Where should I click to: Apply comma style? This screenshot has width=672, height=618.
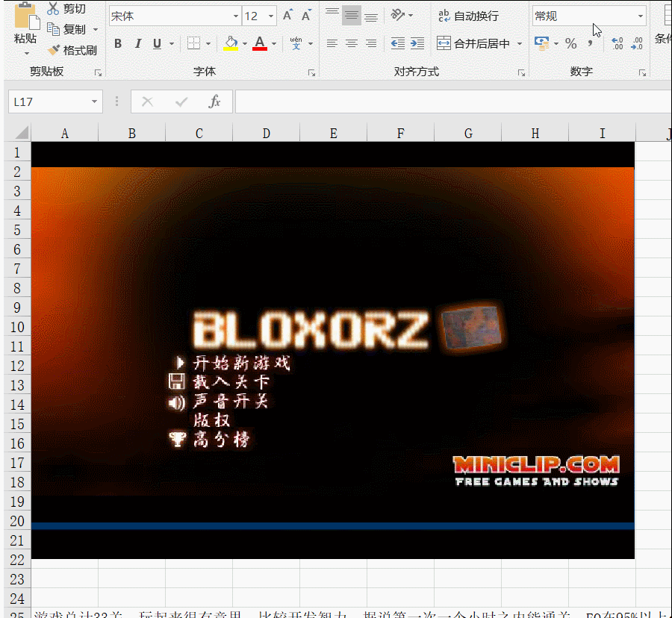point(591,43)
